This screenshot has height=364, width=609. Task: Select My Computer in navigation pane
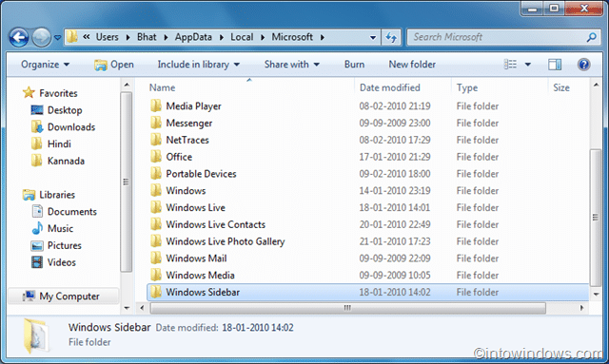coord(69,297)
